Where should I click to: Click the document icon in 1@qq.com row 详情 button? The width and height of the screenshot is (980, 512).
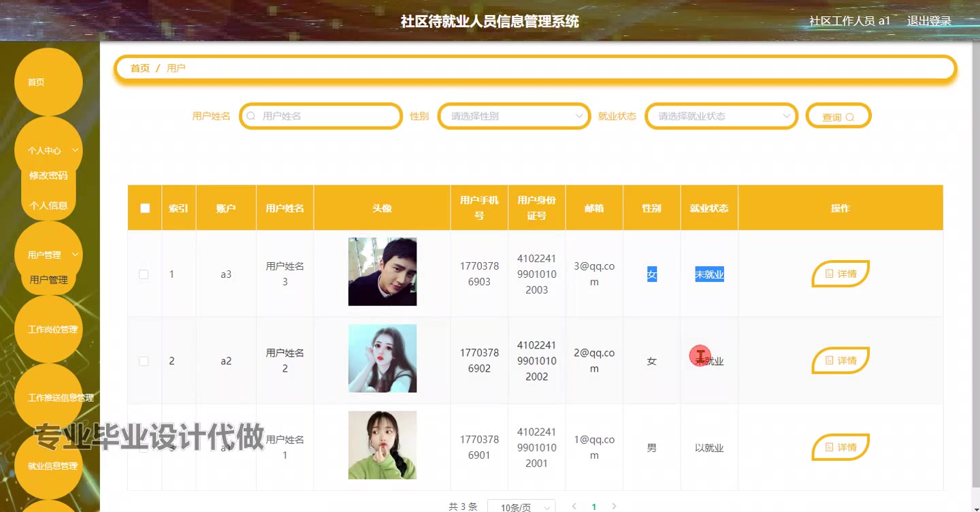click(x=829, y=447)
